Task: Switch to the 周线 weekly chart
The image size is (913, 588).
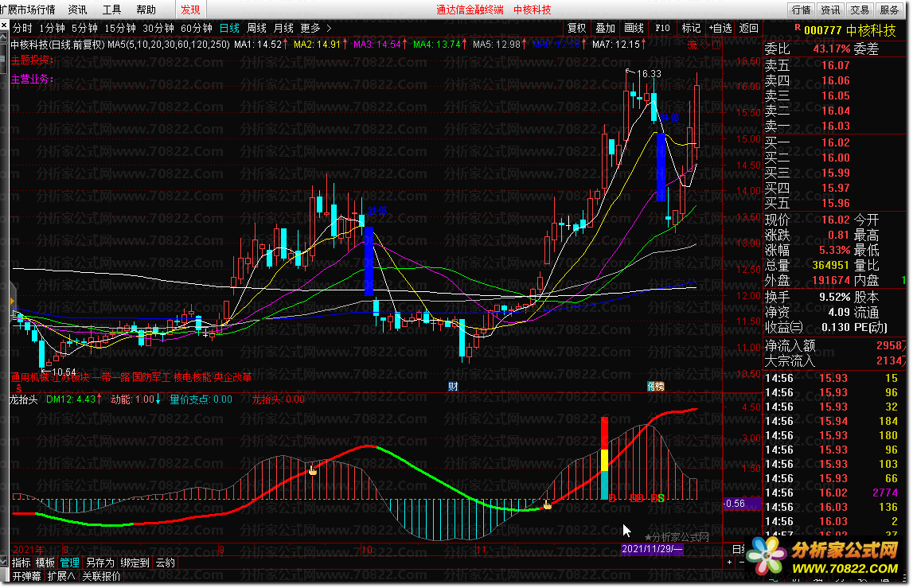Action: [257, 28]
